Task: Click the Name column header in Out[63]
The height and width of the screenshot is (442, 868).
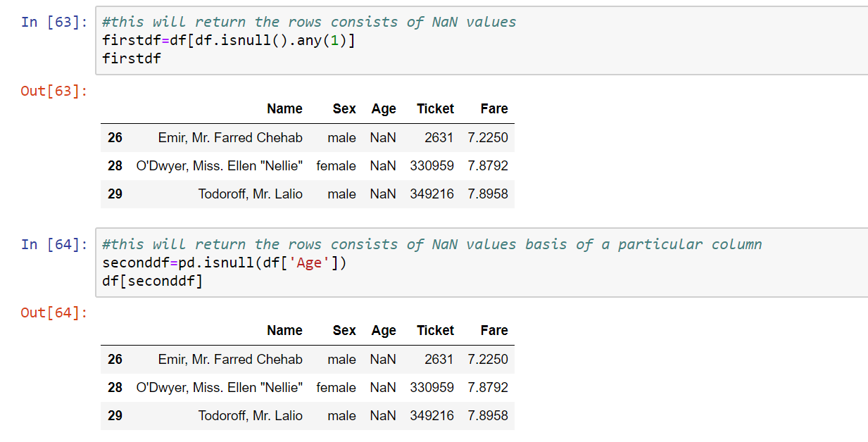Action: 284,108
